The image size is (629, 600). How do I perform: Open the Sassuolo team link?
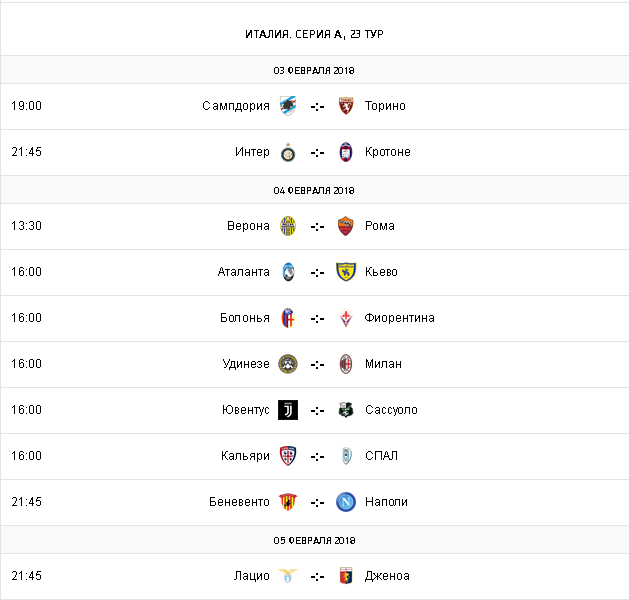pos(391,410)
